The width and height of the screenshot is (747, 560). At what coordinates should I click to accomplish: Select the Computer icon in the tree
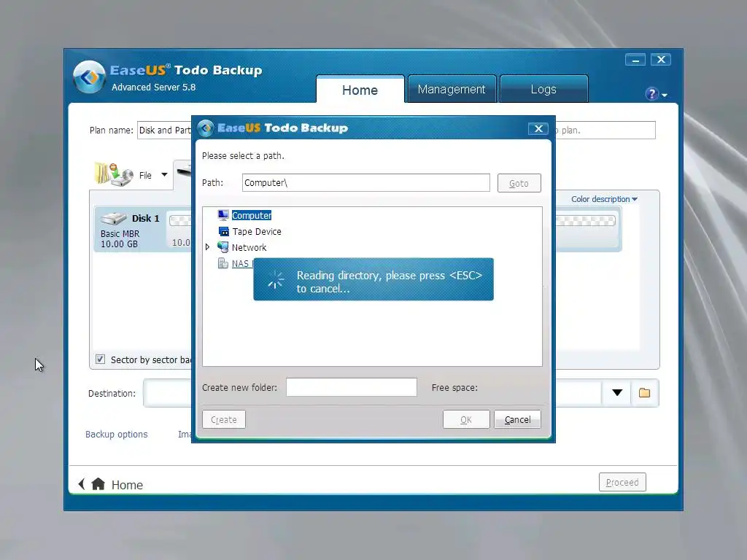click(x=223, y=215)
